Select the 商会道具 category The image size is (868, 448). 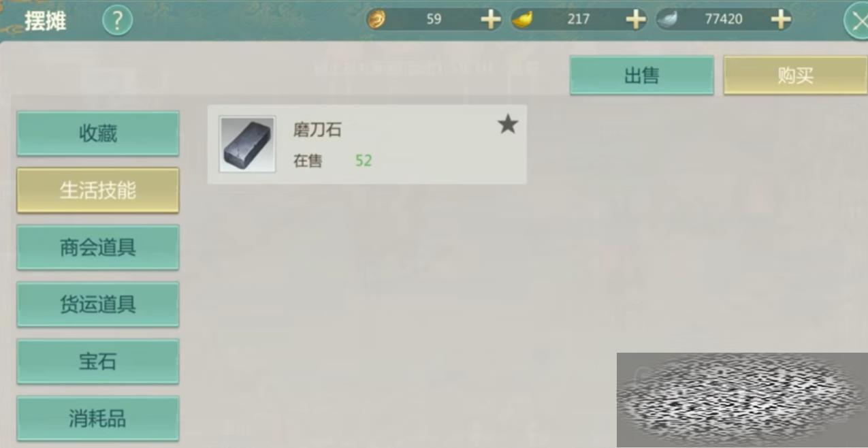(x=98, y=247)
